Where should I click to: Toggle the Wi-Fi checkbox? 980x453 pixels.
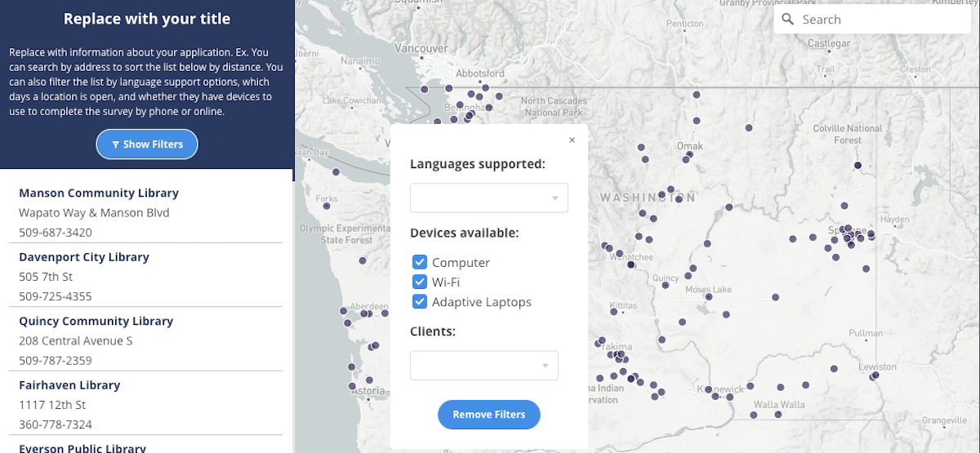point(420,282)
